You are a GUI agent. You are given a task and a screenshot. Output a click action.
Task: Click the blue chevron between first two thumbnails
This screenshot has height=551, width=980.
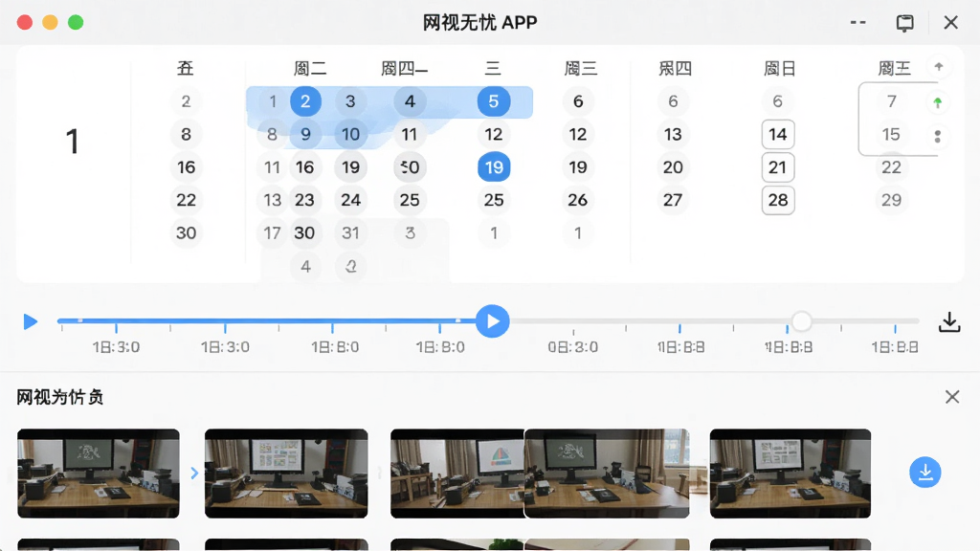click(x=194, y=473)
